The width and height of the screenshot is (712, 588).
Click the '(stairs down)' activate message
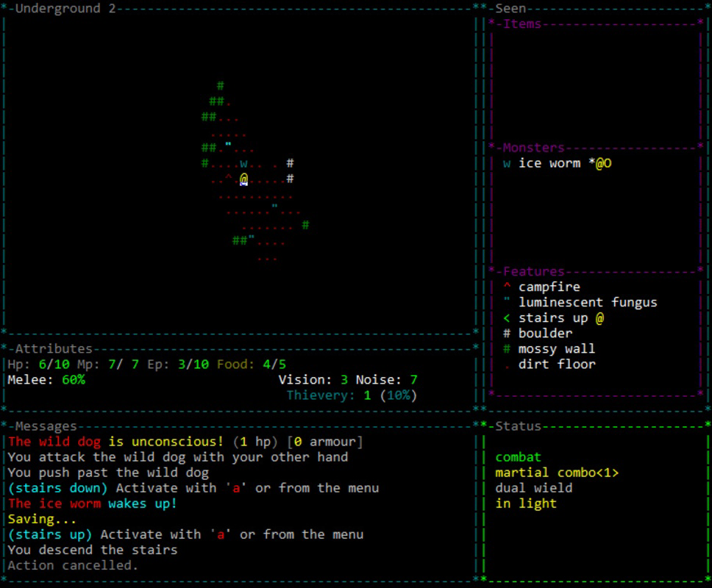(x=193, y=488)
